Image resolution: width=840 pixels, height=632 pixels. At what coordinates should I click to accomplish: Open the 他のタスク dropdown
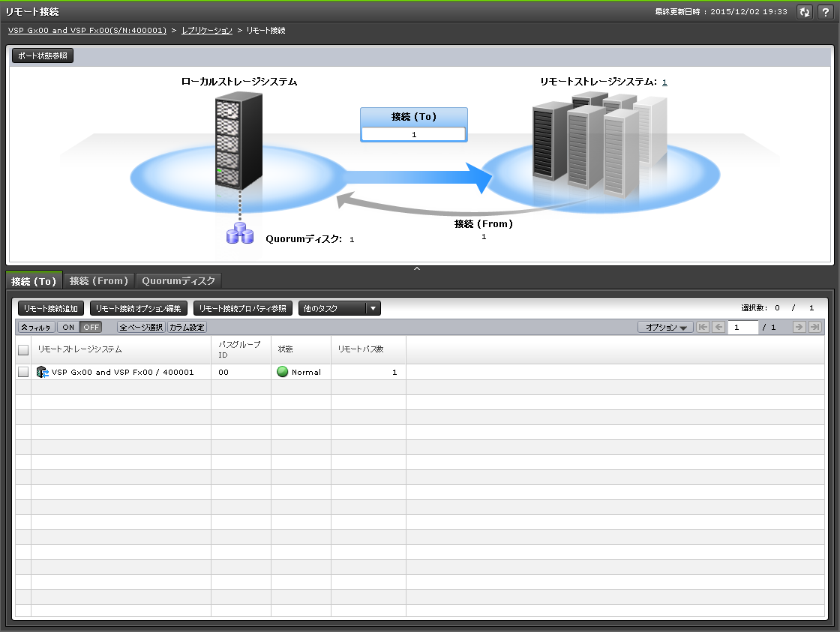(340, 308)
